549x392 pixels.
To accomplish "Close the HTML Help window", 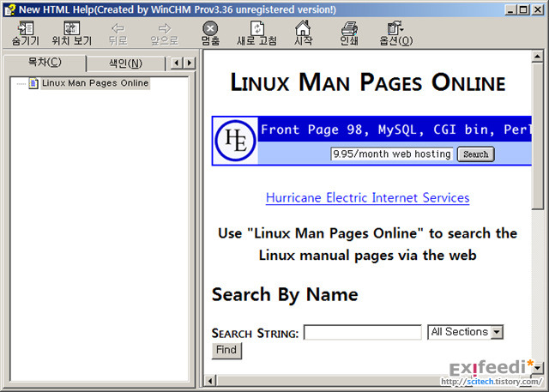I will click(538, 9).
